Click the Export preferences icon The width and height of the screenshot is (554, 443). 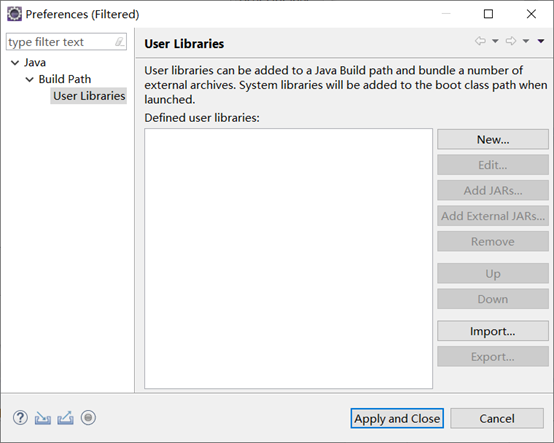tap(66, 418)
